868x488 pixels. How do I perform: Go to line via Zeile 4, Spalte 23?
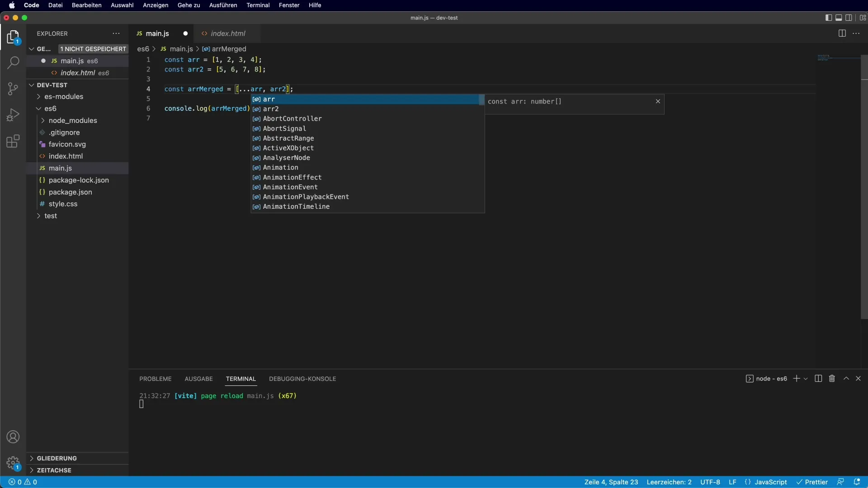click(x=611, y=482)
